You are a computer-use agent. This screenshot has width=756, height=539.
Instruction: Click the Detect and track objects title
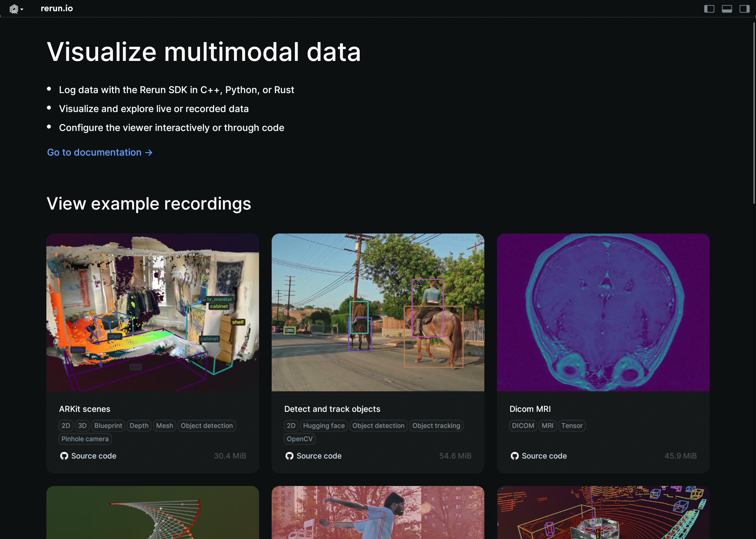(x=332, y=409)
